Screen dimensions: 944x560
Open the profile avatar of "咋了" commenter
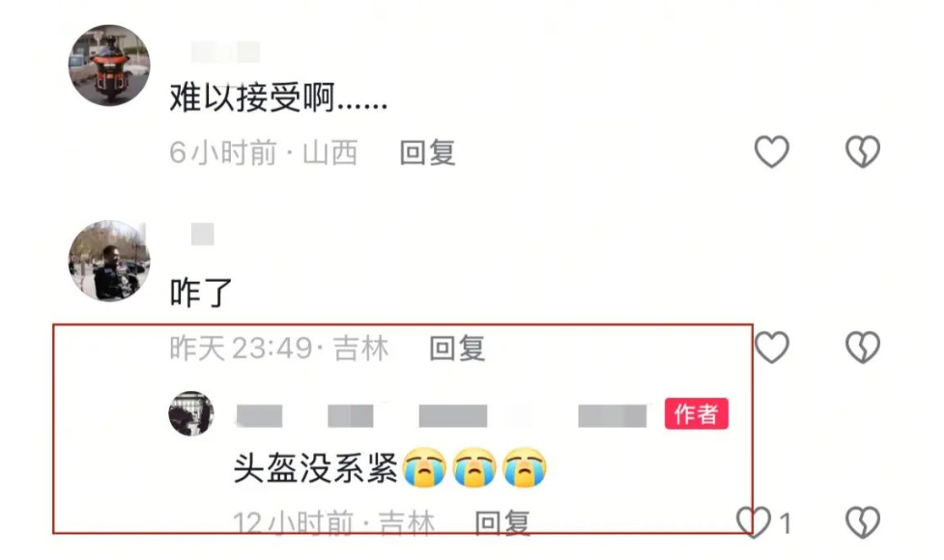point(109,261)
